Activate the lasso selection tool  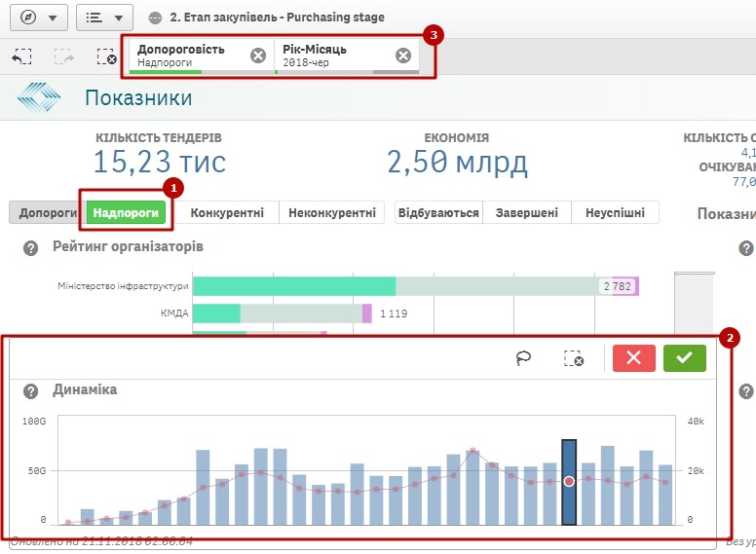click(x=525, y=358)
